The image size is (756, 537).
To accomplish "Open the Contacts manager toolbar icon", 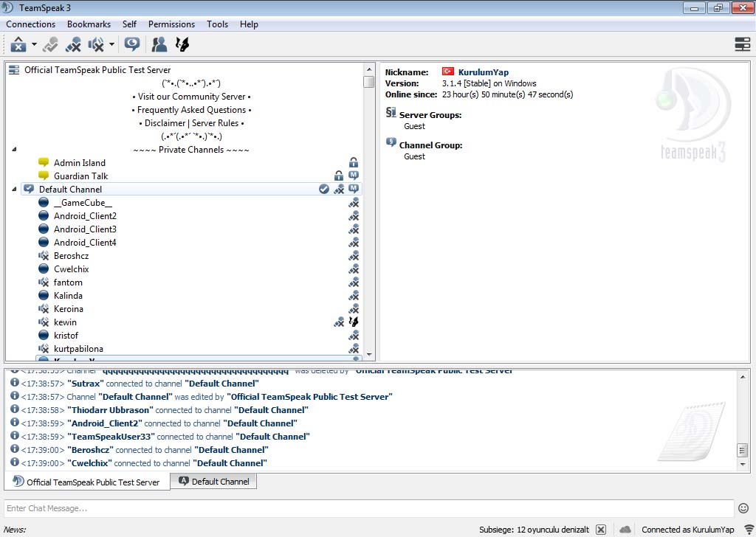I will click(159, 44).
